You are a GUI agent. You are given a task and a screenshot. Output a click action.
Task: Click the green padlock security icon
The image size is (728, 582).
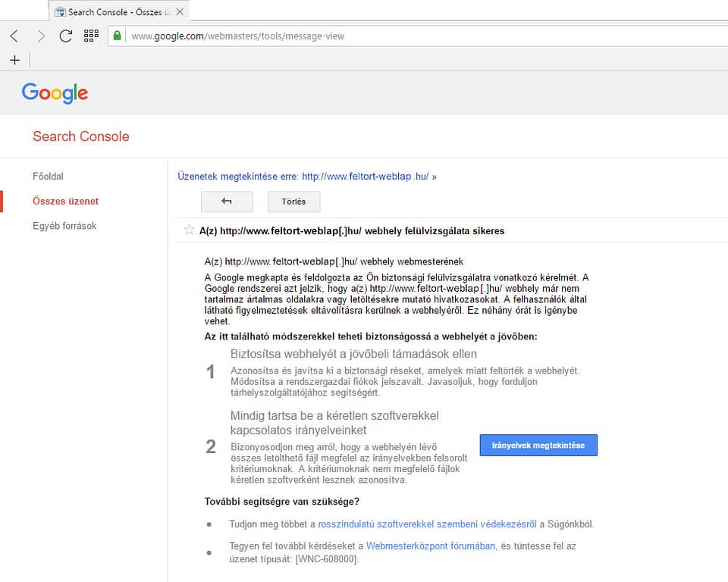pos(118,36)
